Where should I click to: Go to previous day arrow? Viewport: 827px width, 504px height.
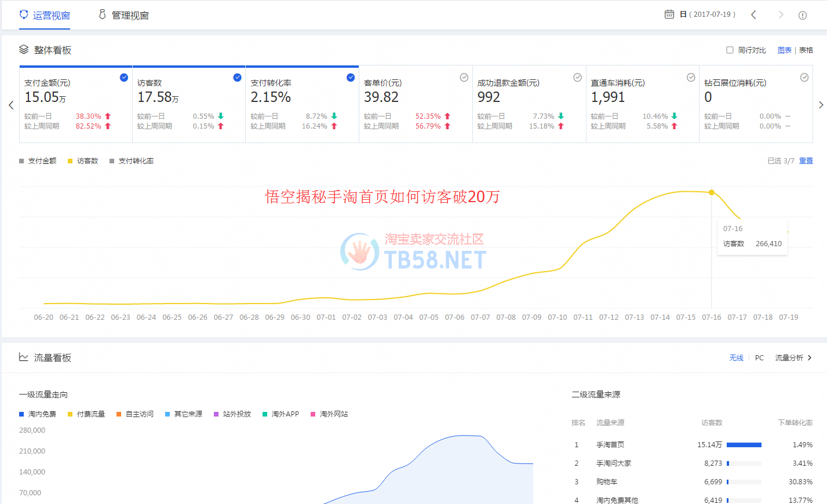pos(753,15)
